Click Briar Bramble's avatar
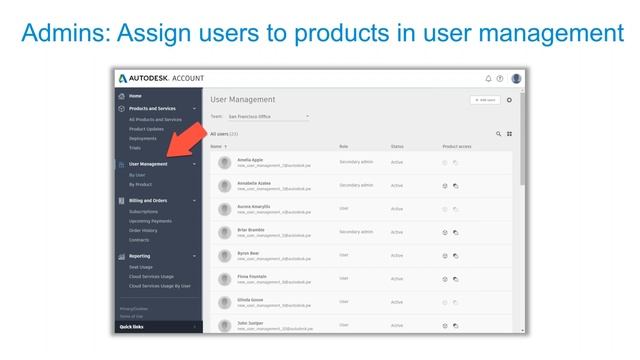The image size is (640, 360). click(x=224, y=232)
